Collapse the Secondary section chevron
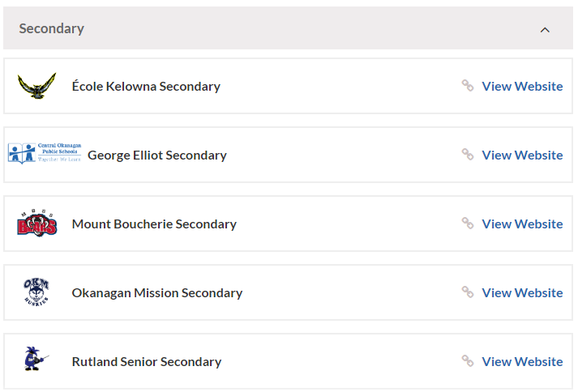 pyautogui.click(x=545, y=29)
